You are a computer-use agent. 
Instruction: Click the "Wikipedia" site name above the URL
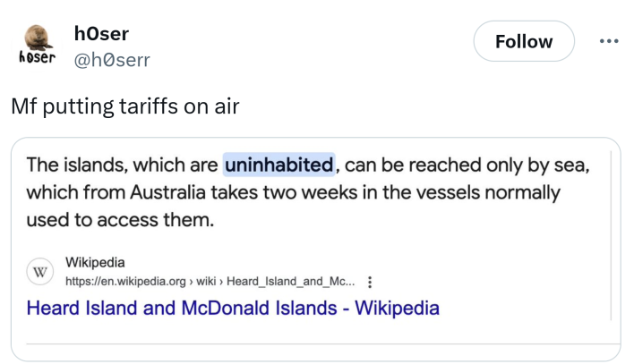(x=95, y=263)
